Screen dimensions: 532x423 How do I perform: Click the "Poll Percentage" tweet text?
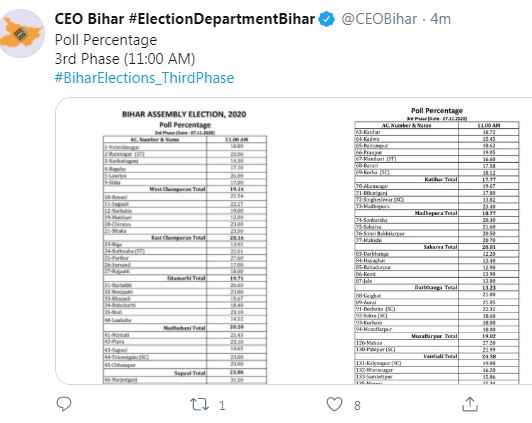click(106, 40)
